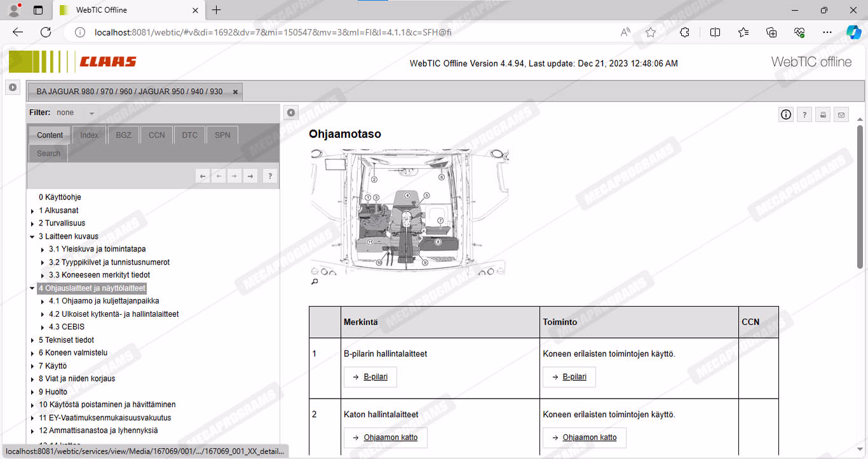Collapse the left navigation panel arrow
The image size is (868, 459).
290,113
